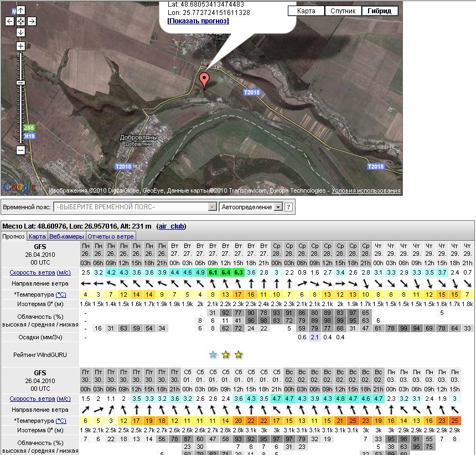The image size is (476, 455).
Task: Pan the map right with arrow
Action: click(32, 22)
